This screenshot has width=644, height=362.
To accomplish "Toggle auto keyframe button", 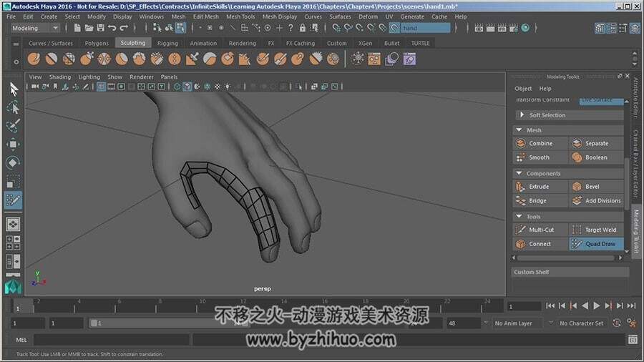I will (x=617, y=323).
